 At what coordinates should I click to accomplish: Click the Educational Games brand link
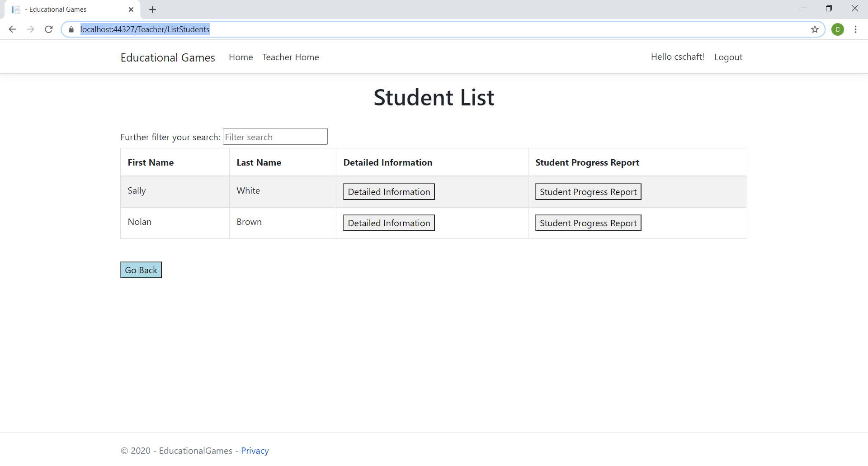click(168, 57)
